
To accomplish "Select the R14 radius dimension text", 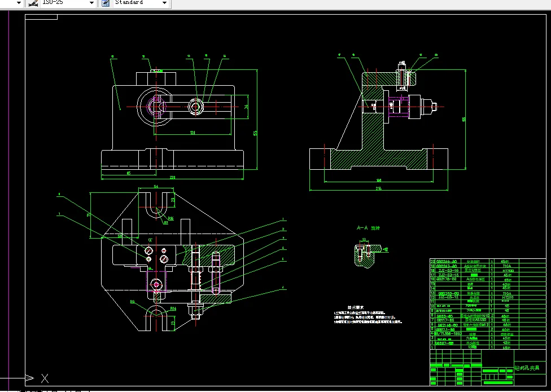I will click(x=173, y=309).
